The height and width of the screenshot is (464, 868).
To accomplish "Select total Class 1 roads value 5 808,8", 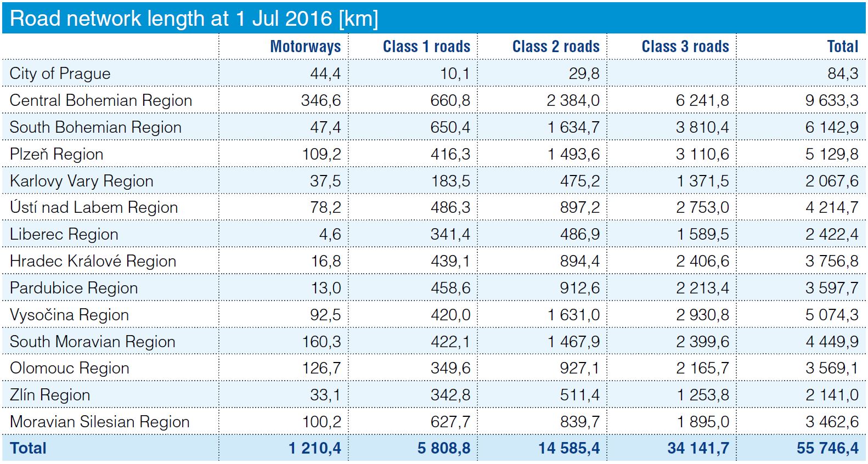I will 444,449.
